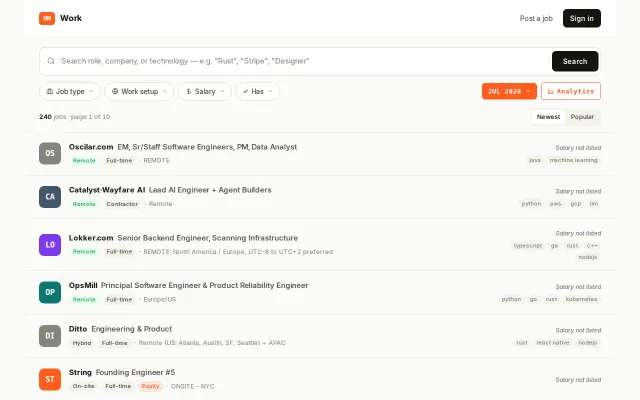
Task: Open the Post a job link
Action: point(536,18)
